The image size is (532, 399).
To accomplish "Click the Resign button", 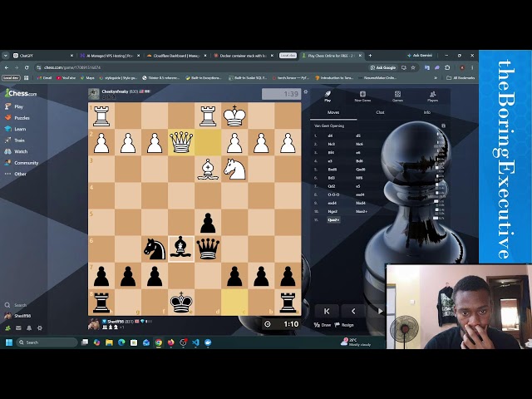I will (344, 325).
